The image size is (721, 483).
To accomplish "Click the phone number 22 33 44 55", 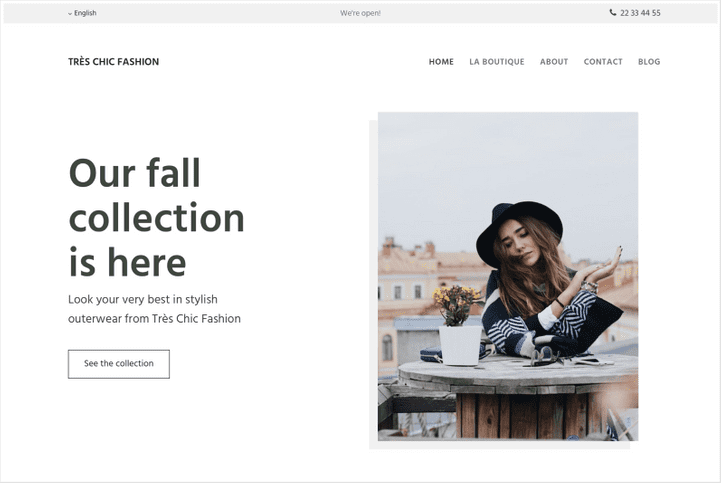I will point(640,13).
